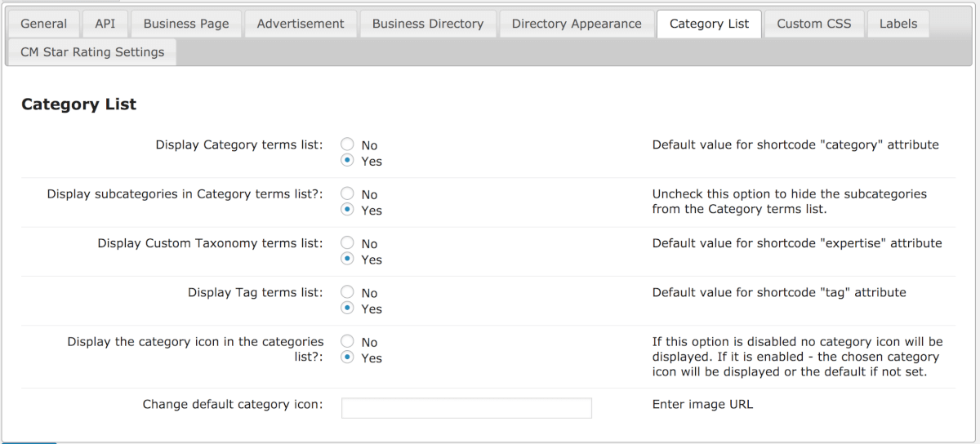Open CM Star Rating Settings tab
The height and width of the screenshot is (444, 980).
pos(92,52)
